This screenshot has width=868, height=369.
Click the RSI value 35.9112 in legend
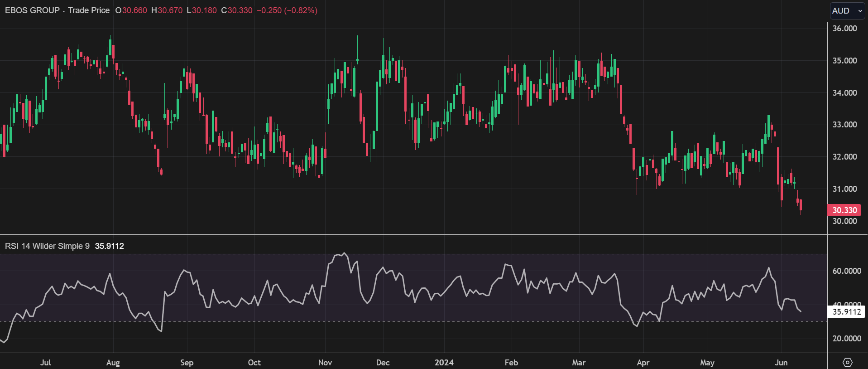pyautogui.click(x=109, y=246)
